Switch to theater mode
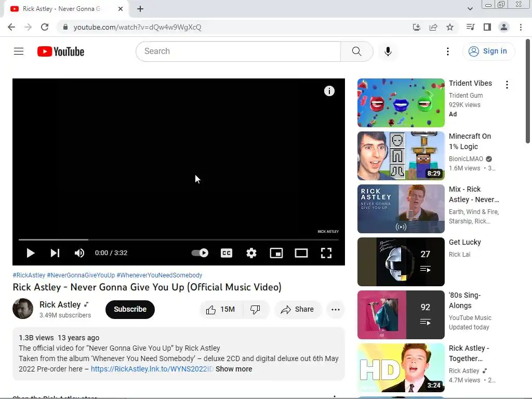 301,253
